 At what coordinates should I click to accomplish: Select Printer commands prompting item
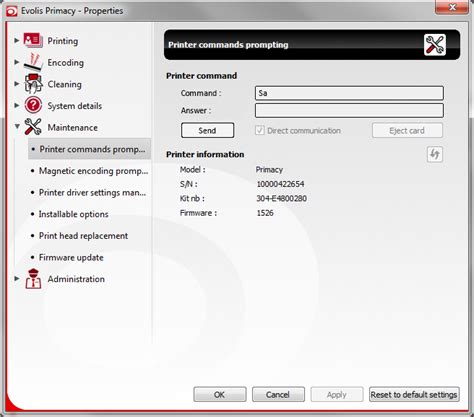click(x=89, y=149)
